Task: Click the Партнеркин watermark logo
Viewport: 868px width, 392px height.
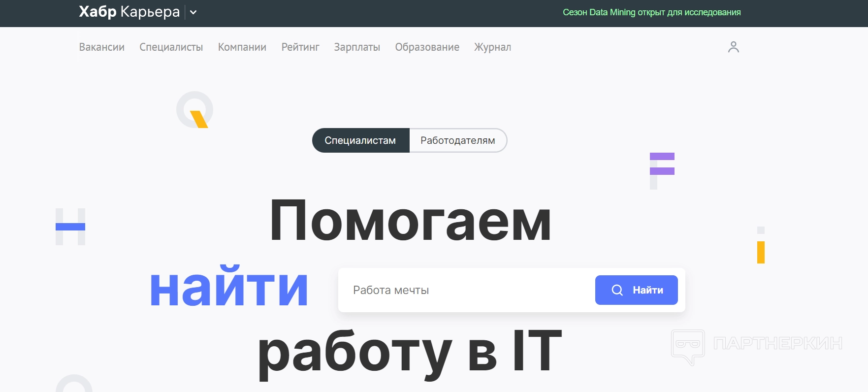Action: point(757,344)
